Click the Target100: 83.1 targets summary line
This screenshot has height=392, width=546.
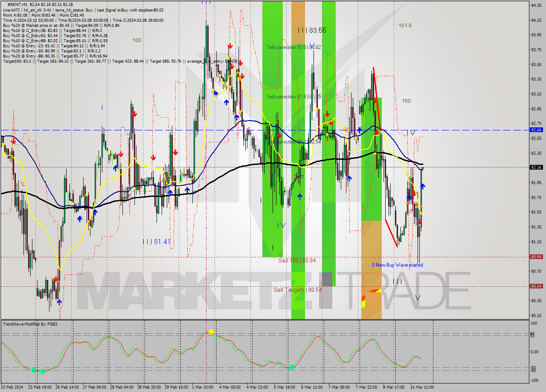pyautogui.click(x=120, y=61)
